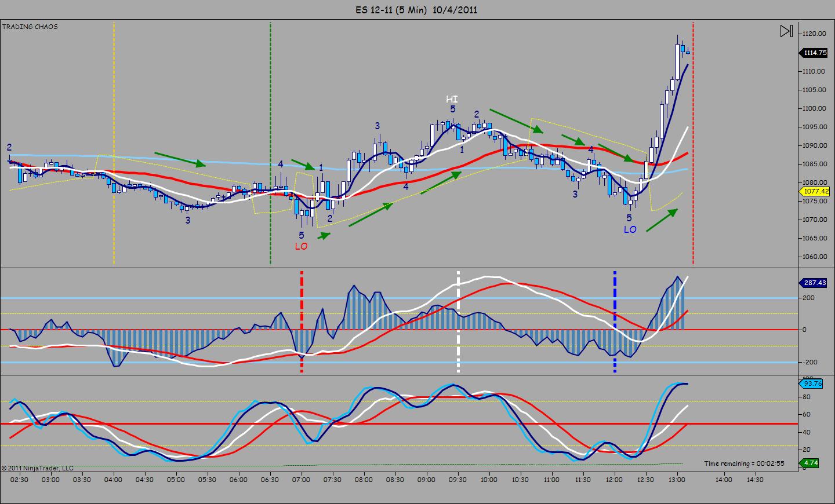This screenshot has width=835, height=504.
Task: Click the 04:00 time axis label
Action: 114,480
